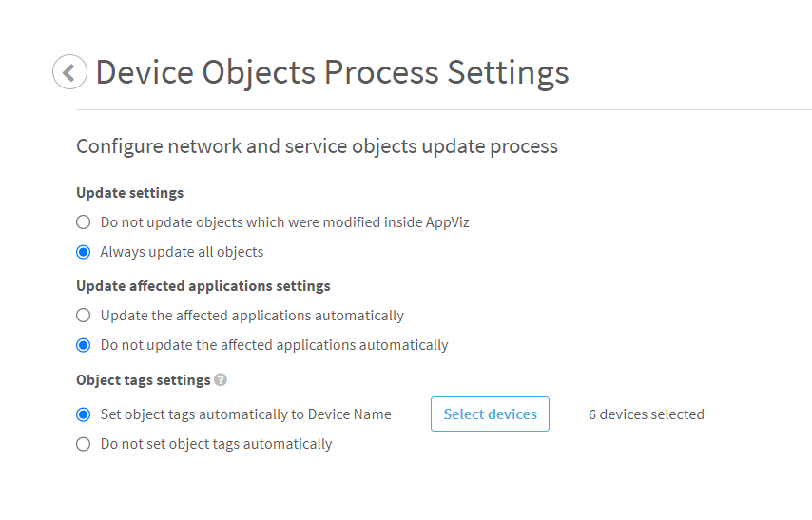The height and width of the screenshot is (520, 812).
Task: Click the 'Always update all objects' label text
Action: click(x=182, y=252)
